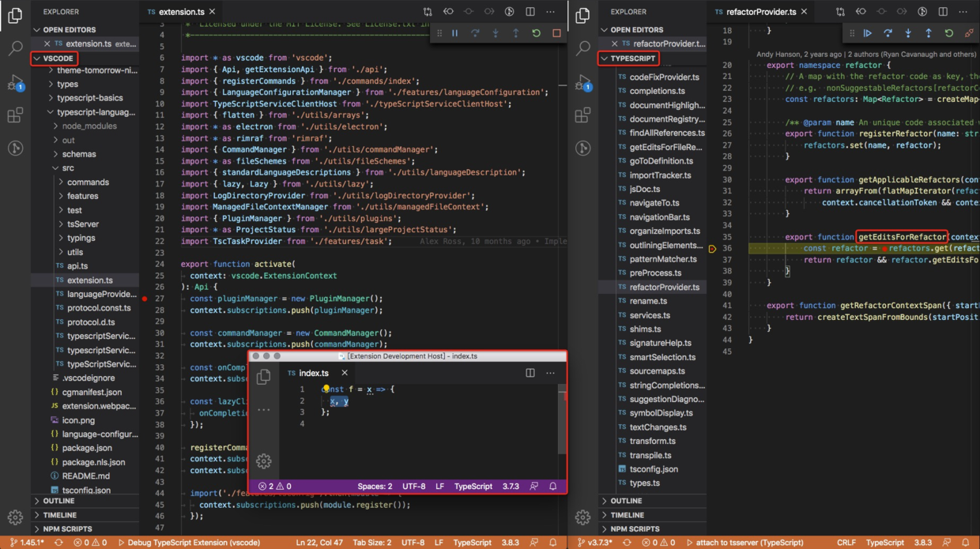Restart the debug session with green restart icon

(x=535, y=32)
